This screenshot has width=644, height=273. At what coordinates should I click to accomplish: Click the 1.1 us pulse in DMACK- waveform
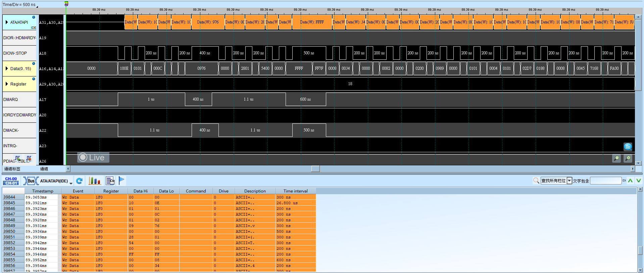155,130
